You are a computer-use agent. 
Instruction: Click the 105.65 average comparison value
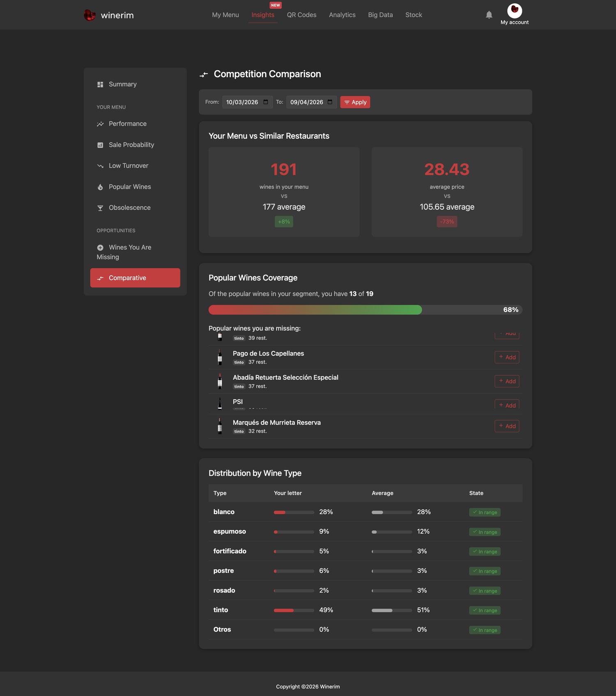point(447,207)
